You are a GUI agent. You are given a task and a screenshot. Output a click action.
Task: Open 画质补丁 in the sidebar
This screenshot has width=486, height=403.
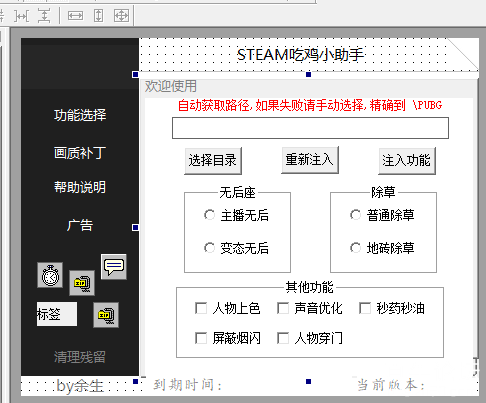pyautogui.click(x=80, y=153)
